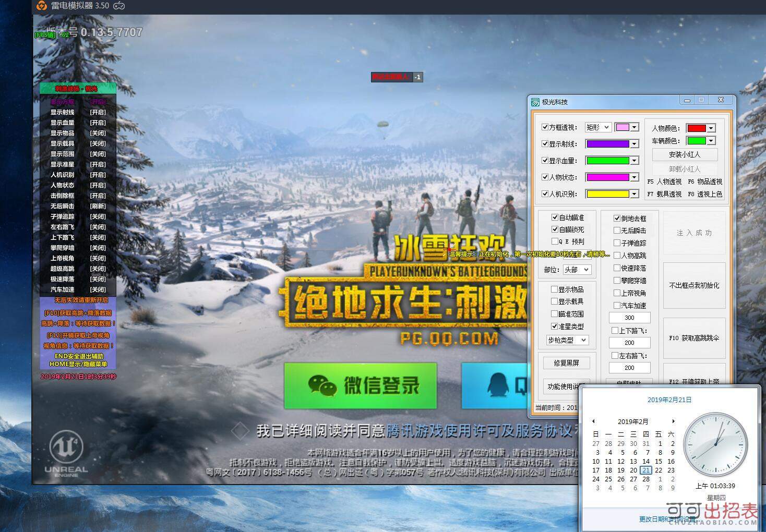Enable 显示物品 checkbox
The width and height of the screenshot is (766, 532).
click(555, 289)
